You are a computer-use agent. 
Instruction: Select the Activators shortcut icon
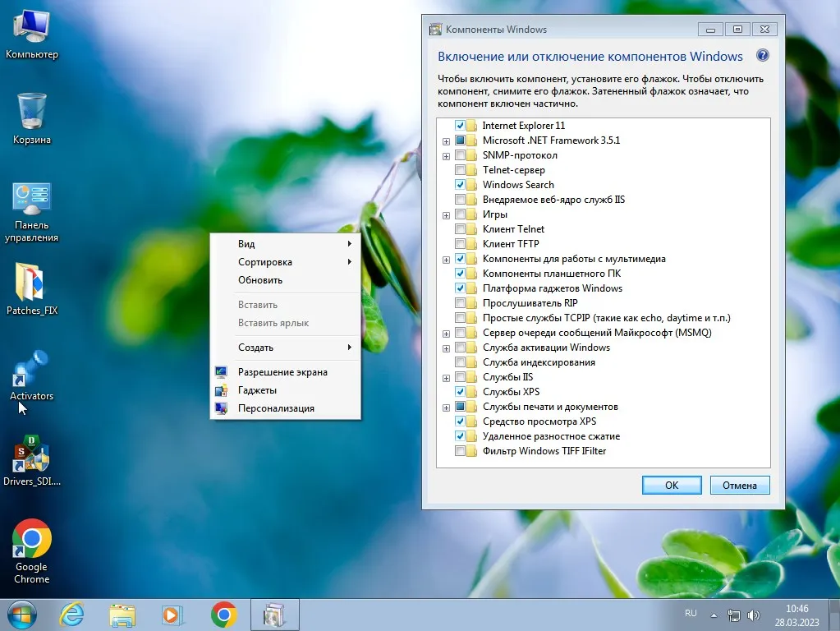click(x=31, y=375)
